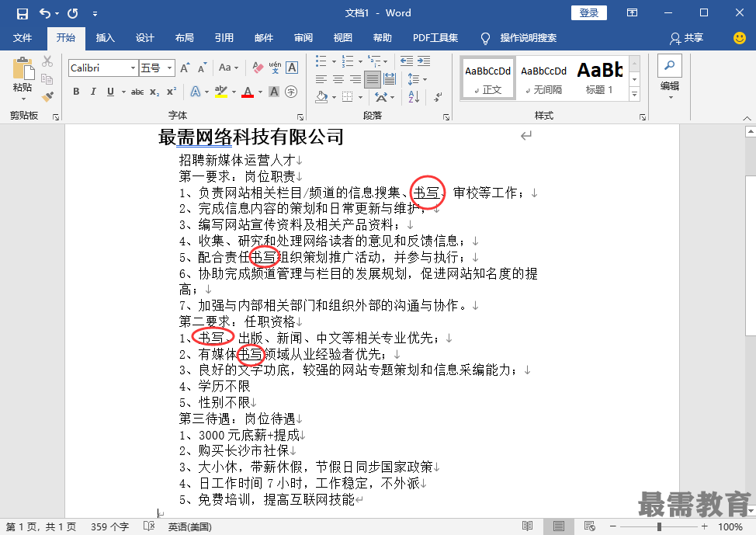This screenshot has width=756, height=535.
Task: Apply yellow text highlight color
Action: pyautogui.click(x=221, y=92)
